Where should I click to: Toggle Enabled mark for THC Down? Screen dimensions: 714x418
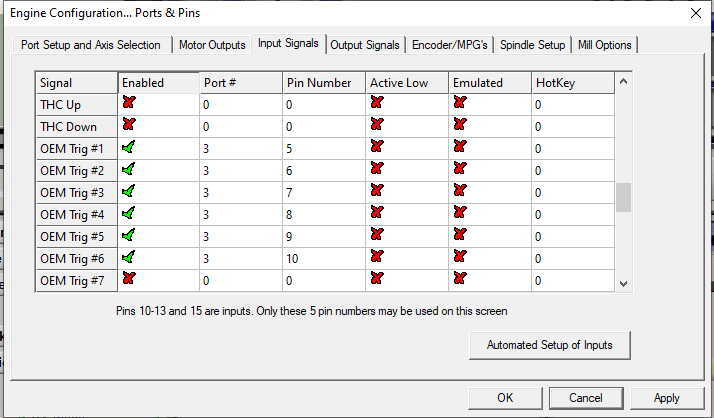coord(129,124)
